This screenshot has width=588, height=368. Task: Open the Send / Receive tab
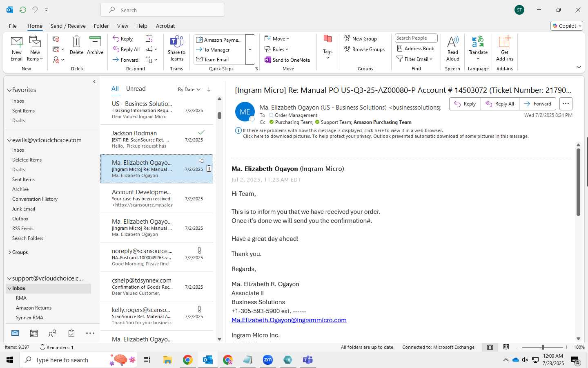(68, 26)
